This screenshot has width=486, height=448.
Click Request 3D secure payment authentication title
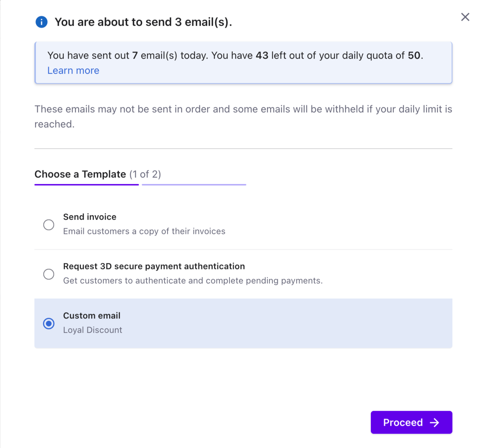(x=154, y=266)
